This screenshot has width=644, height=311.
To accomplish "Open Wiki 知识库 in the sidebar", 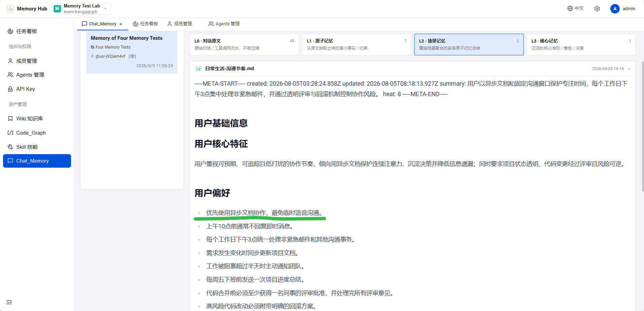I will (37, 119).
